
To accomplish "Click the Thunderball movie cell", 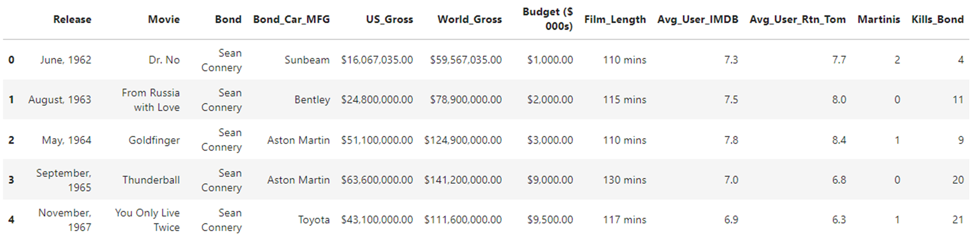I will pyautogui.click(x=151, y=180).
